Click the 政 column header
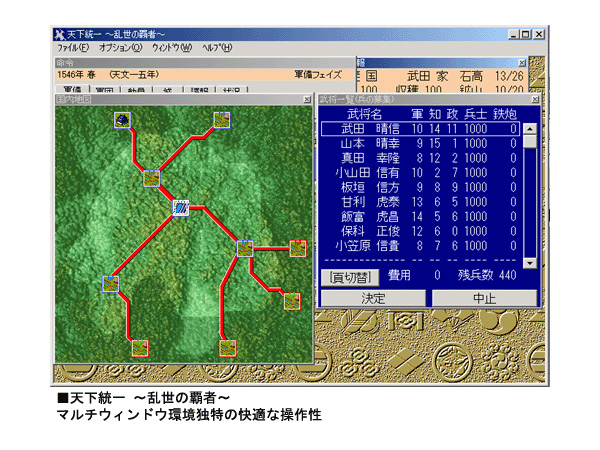The height and width of the screenshot is (450, 600). pos(452,114)
